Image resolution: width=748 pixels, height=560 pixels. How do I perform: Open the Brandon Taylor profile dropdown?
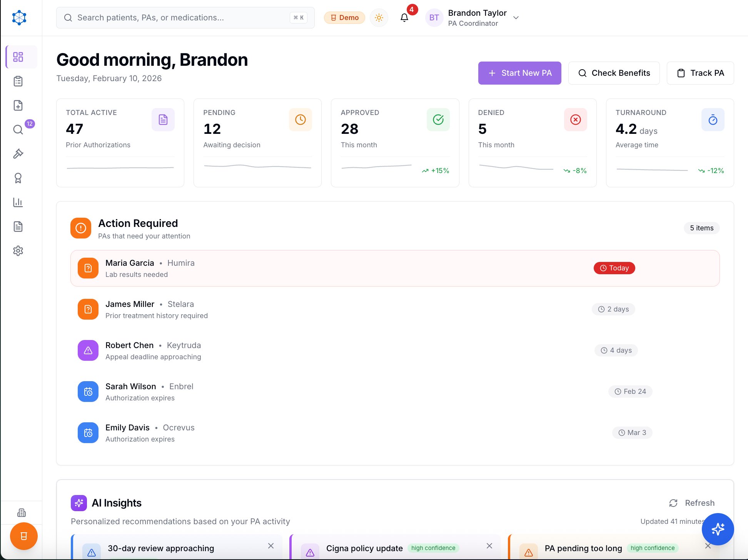474,18
